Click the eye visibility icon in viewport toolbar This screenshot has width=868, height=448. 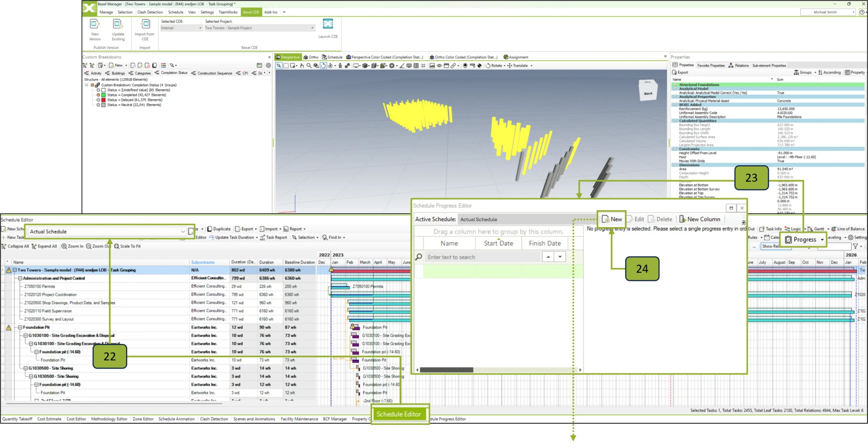(x=439, y=66)
